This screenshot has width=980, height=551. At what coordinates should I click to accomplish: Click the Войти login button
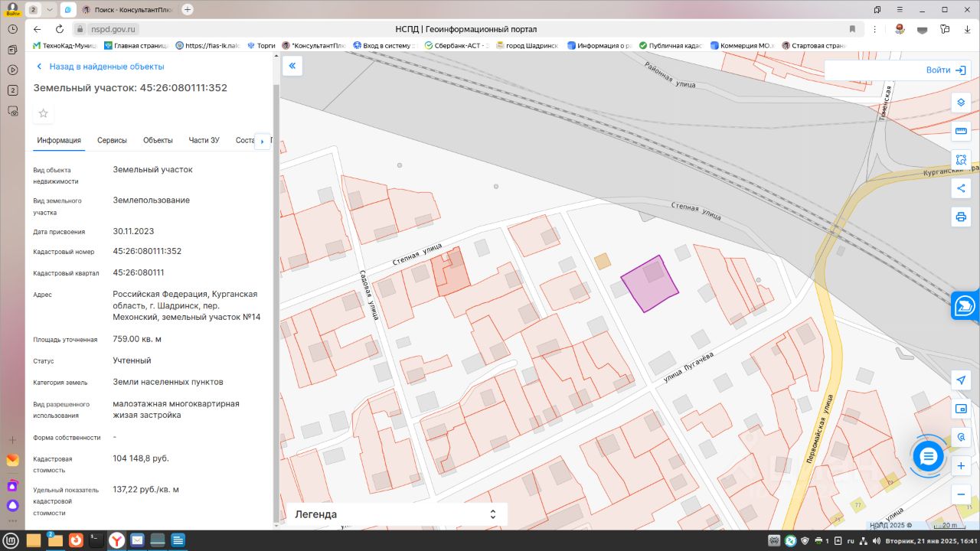click(946, 70)
